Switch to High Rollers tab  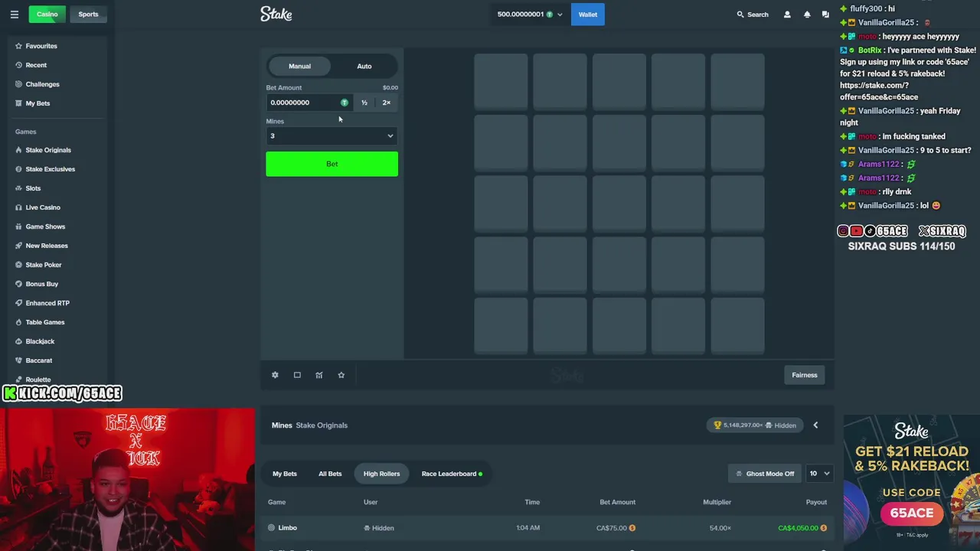381,474
